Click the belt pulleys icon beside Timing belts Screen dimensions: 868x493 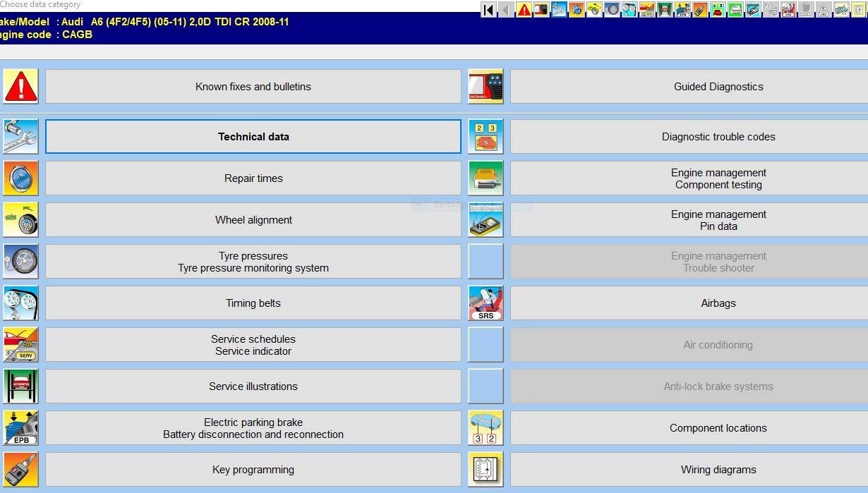(x=20, y=303)
